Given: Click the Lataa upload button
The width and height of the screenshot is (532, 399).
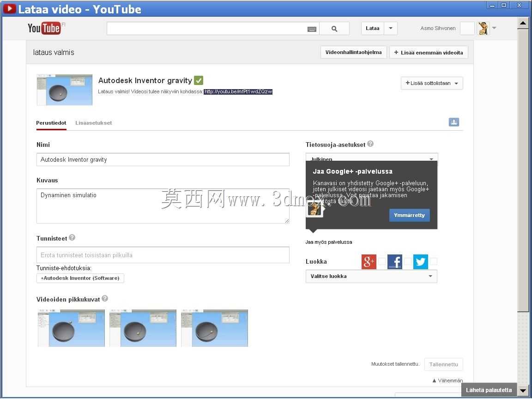Looking at the screenshot, I should click(x=373, y=29).
